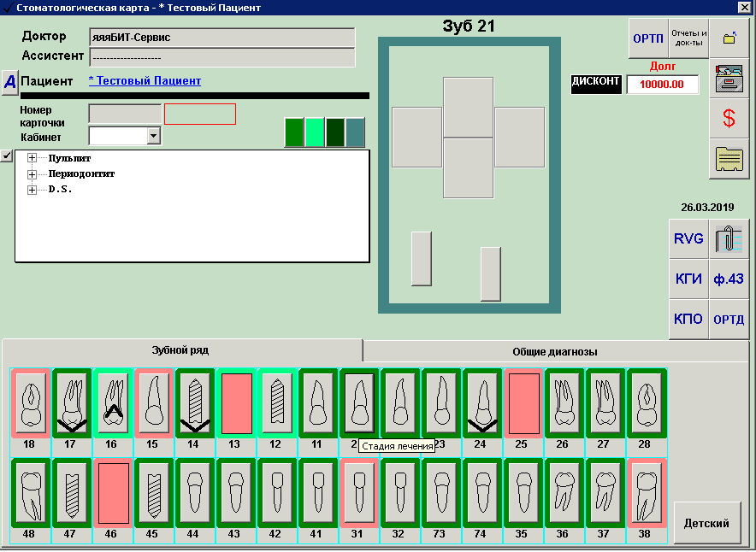Pick the bright mint green color swatch
The height and width of the screenshot is (552, 756).
point(315,132)
